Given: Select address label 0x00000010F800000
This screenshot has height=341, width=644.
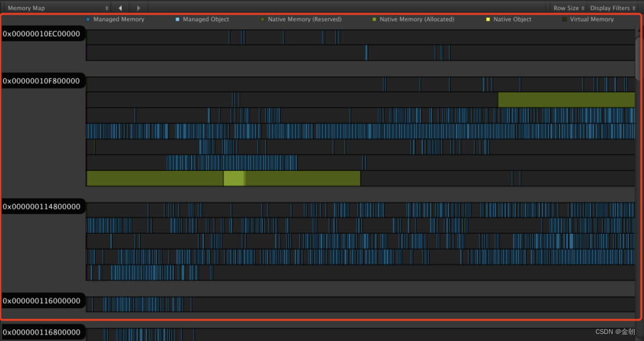Looking at the screenshot, I should pyautogui.click(x=43, y=81).
